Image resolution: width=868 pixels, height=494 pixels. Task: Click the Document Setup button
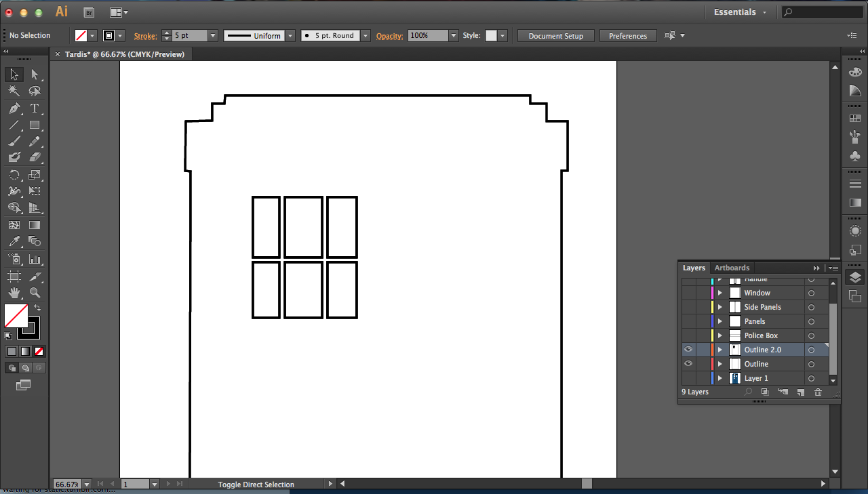(556, 36)
